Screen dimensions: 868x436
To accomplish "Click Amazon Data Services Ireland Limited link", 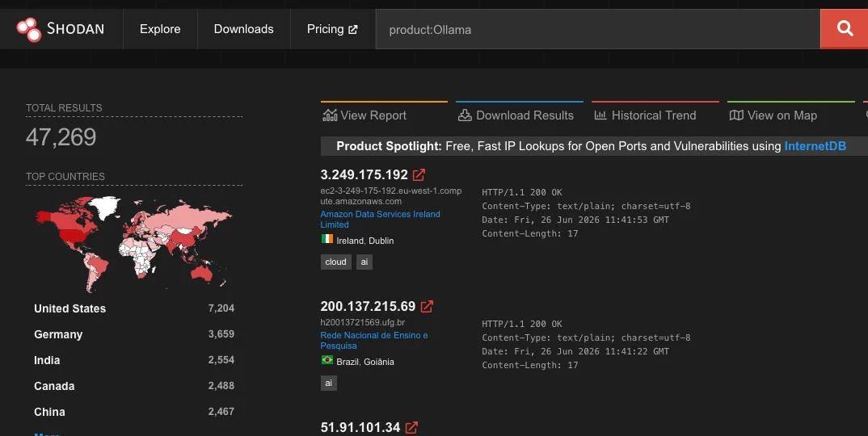I will (x=381, y=219).
